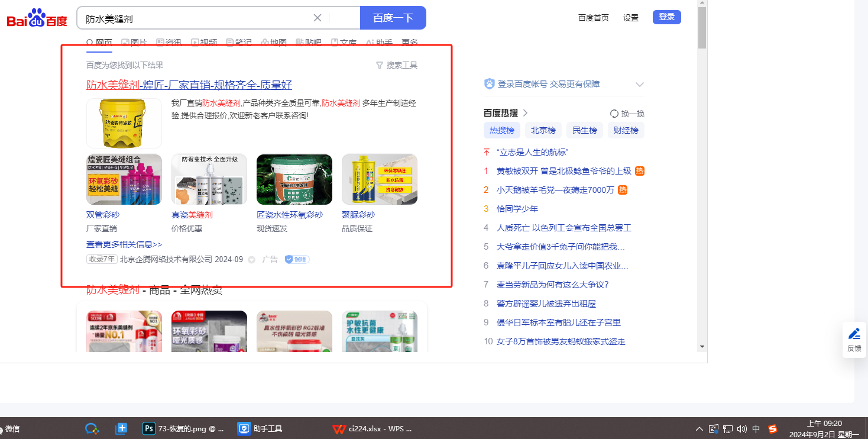The height and width of the screenshot is (439, 868).
Task: Open the Photoshop 73-恢复的.png taskbar item
Action: click(184, 429)
